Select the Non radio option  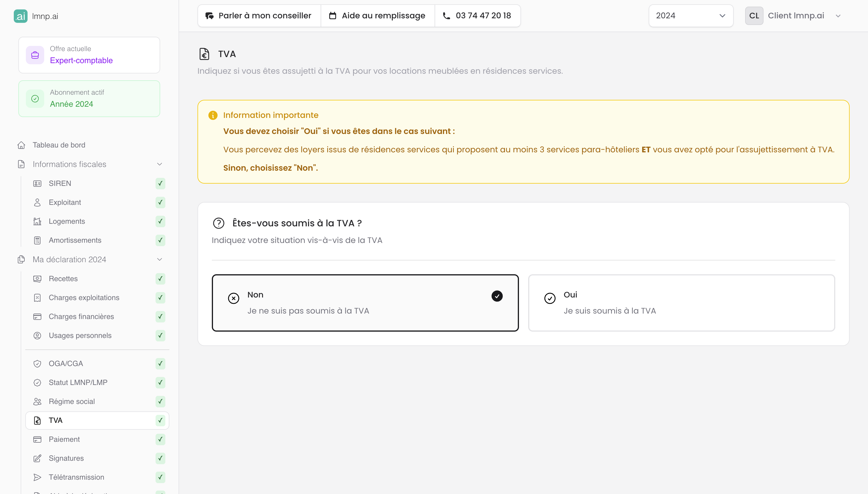[x=365, y=303]
